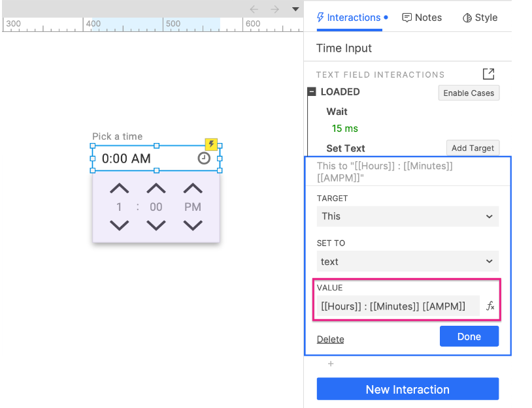Click the yellow lightning interaction badge
The width and height of the screenshot is (532, 408).
coord(211,144)
